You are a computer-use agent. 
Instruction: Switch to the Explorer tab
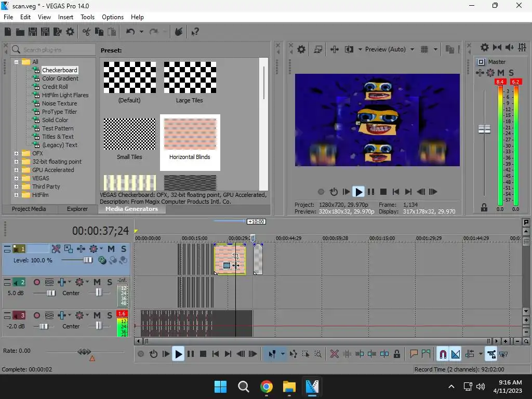click(x=77, y=209)
